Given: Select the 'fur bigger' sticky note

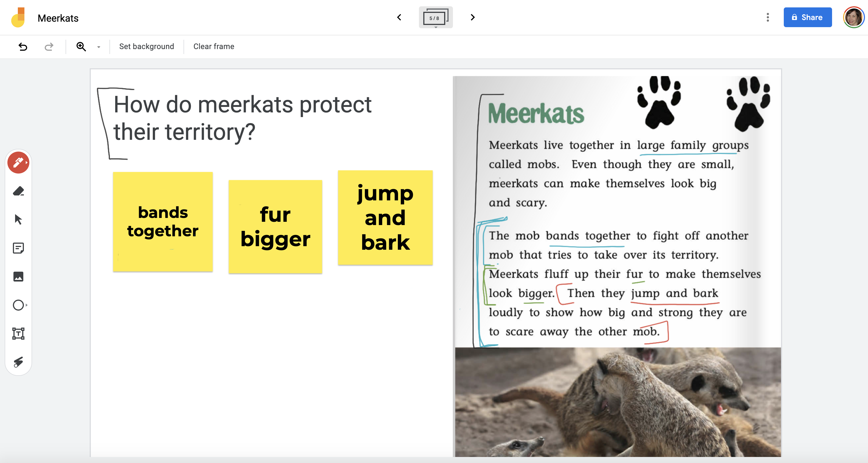Looking at the screenshot, I should click(275, 226).
